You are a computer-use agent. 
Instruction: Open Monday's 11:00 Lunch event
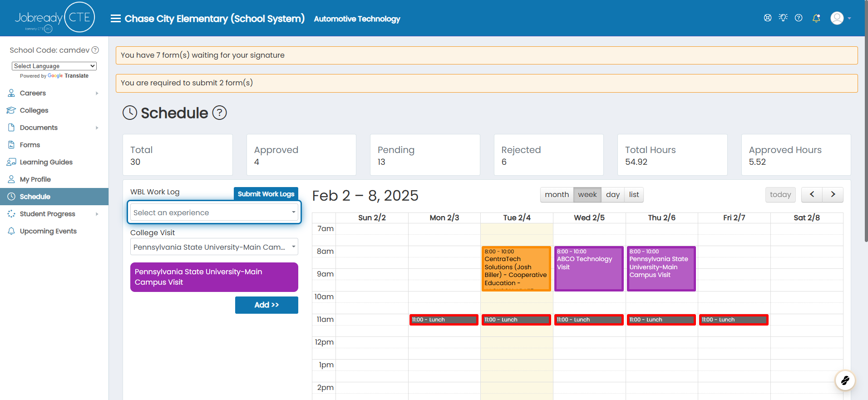pos(444,320)
